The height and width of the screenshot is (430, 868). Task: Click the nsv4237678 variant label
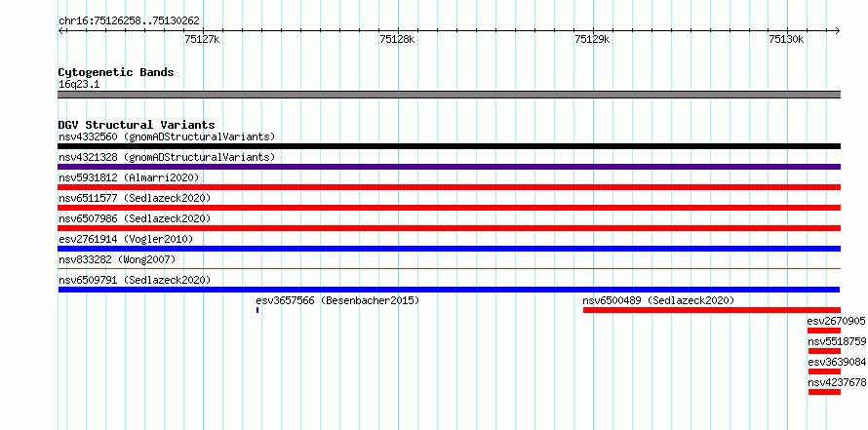click(x=837, y=382)
